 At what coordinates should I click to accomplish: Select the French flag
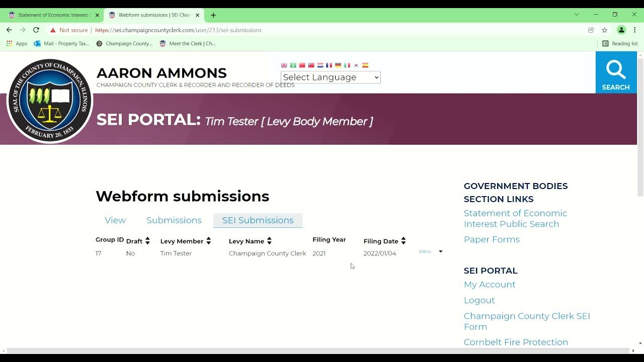[329, 65]
